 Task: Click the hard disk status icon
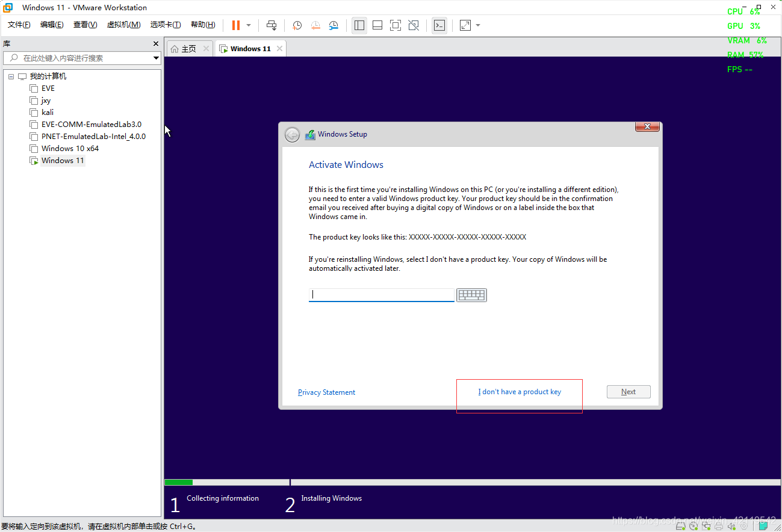(680, 526)
